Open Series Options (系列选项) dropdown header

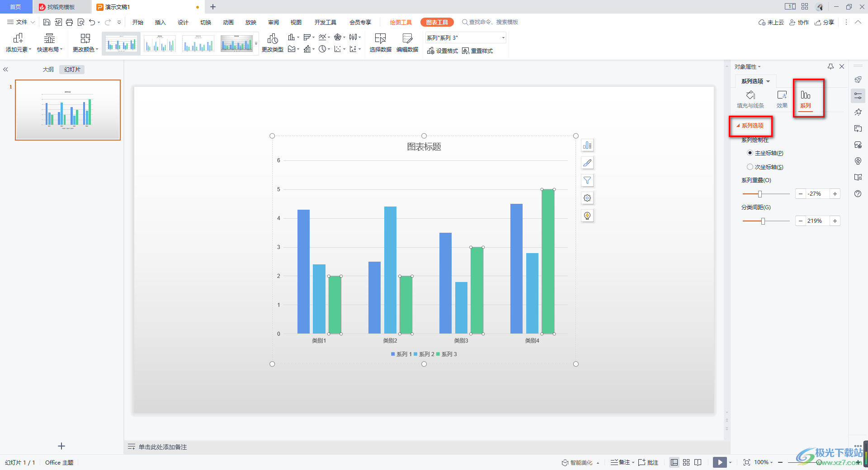pyautogui.click(x=755, y=81)
